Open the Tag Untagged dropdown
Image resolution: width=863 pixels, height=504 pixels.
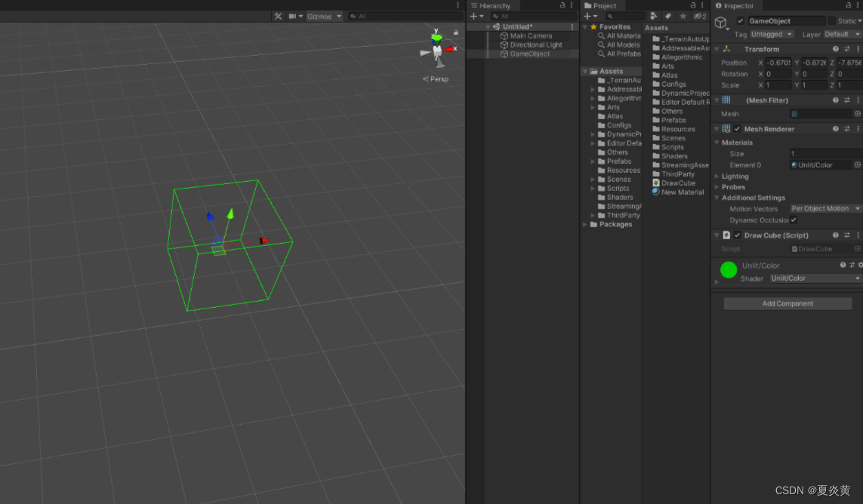coord(772,34)
